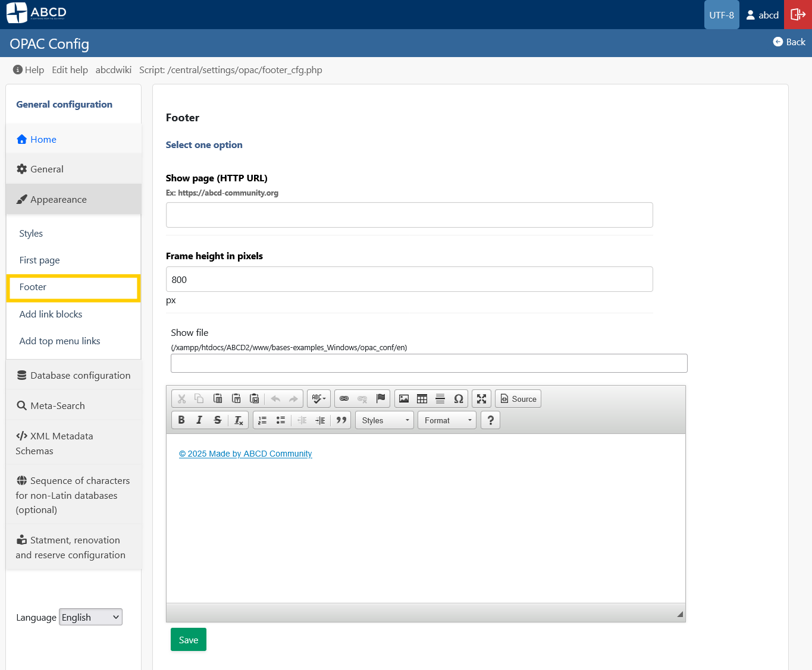This screenshot has width=812, height=670.
Task: Insert a horizontal line in the editor
Action: point(440,398)
